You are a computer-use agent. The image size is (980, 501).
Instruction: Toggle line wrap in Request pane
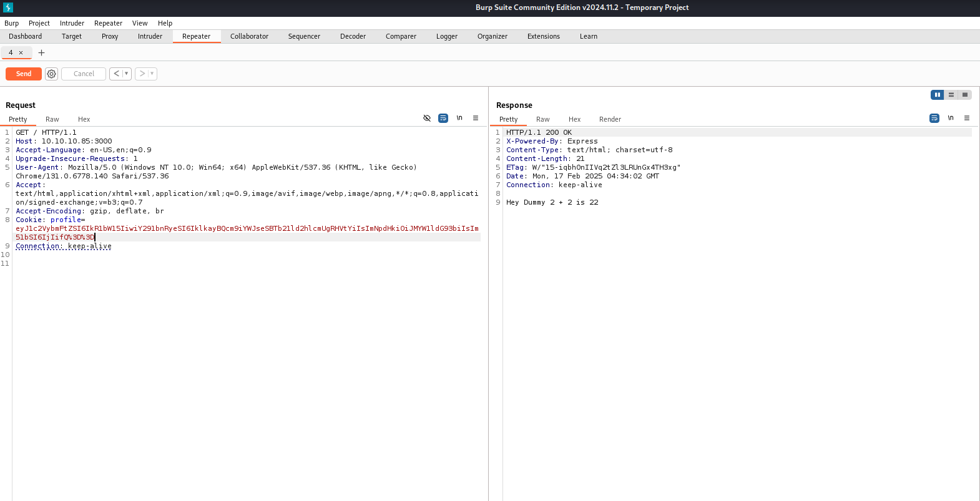443,118
